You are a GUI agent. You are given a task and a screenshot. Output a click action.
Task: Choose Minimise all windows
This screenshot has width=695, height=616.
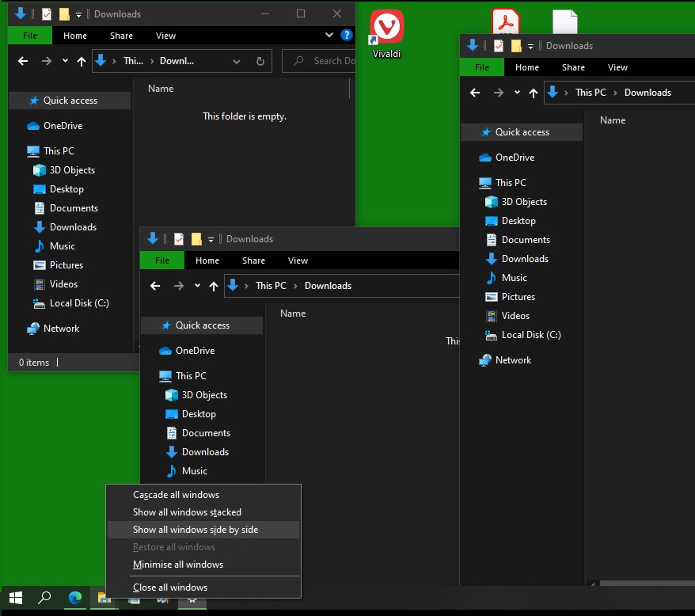[203, 565]
